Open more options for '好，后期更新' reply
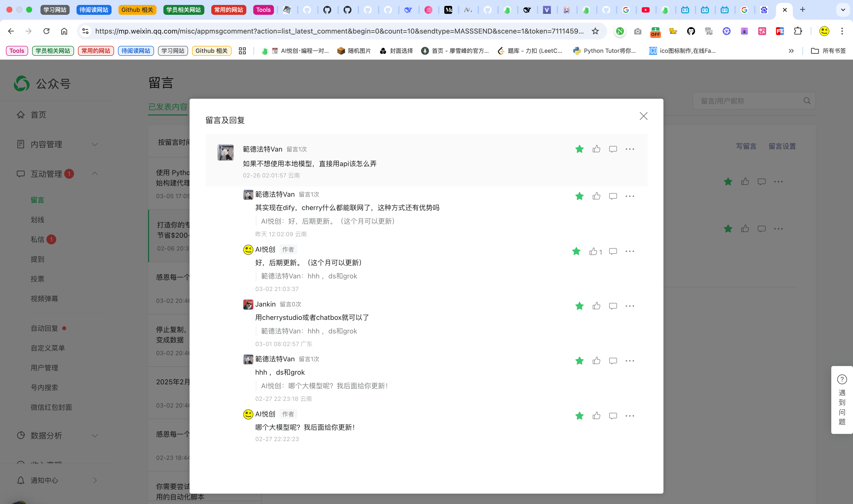 (630, 251)
